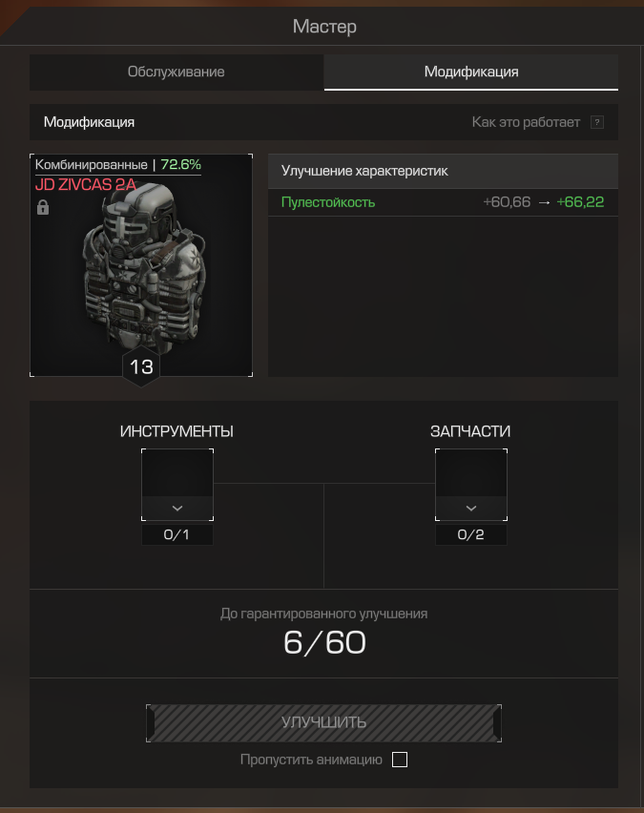Click the 6/60 guaranteed upgrade counter
Image resolution: width=644 pixels, height=813 pixels.
point(324,643)
